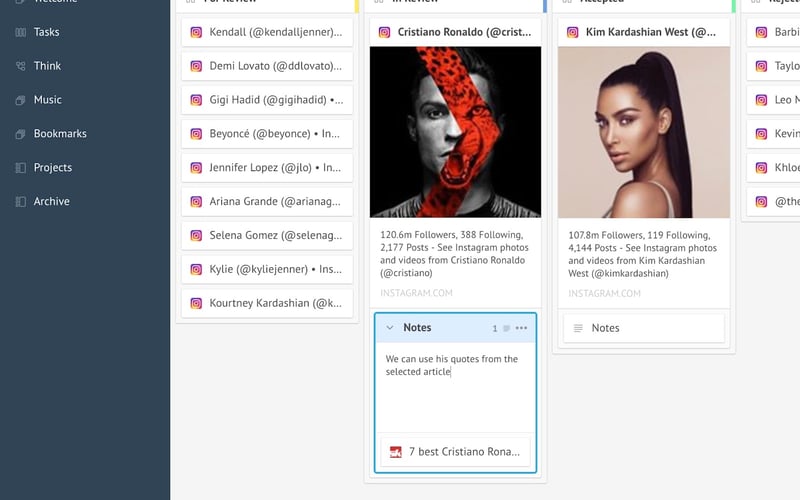The image size is (800, 500).
Task: Click Instagram icon on Kim Kardashian West card
Action: (572, 33)
